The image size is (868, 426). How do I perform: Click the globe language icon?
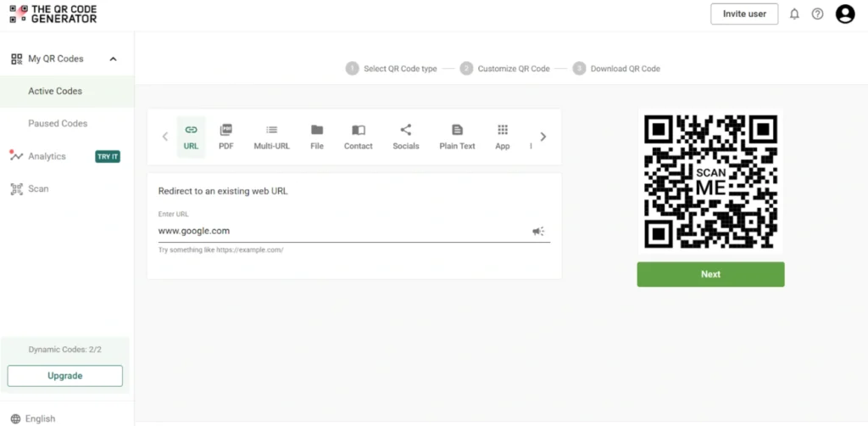pos(15,419)
